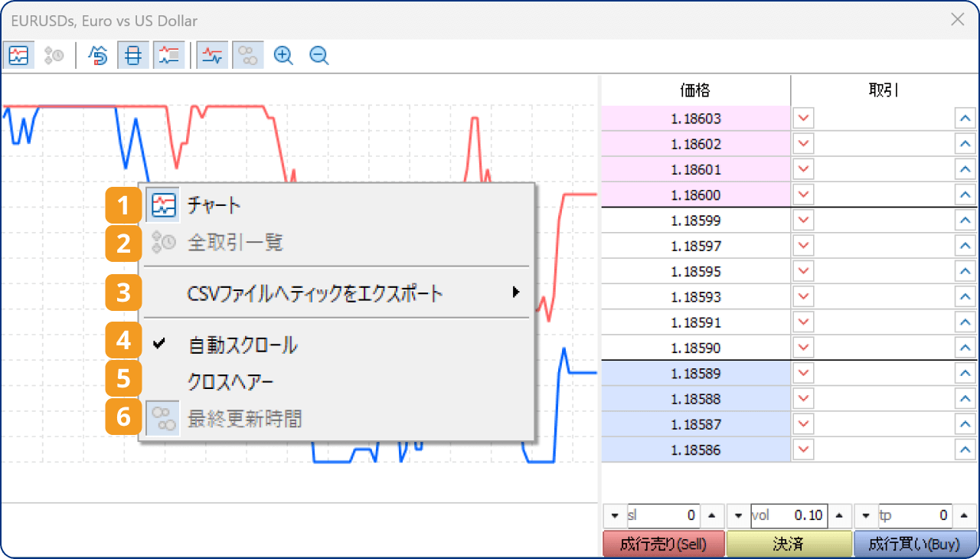Image resolution: width=980 pixels, height=559 pixels.
Task: Click inside the sl input field
Action: point(662,515)
